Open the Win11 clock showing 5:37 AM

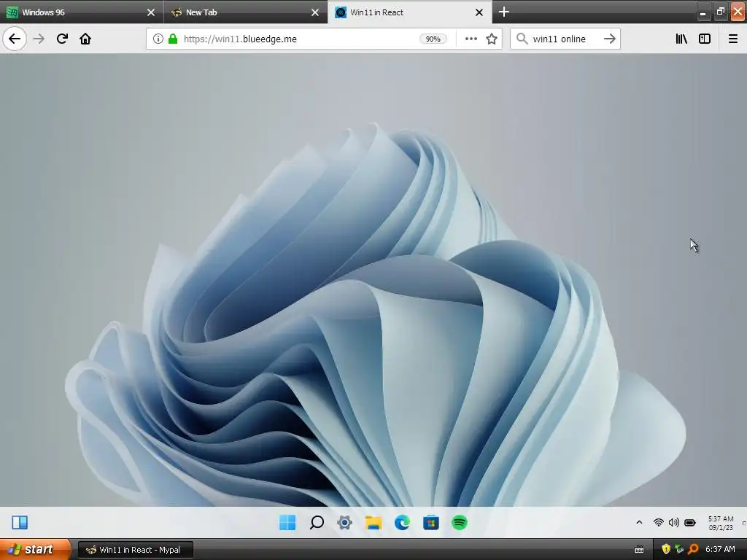click(x=720, y=523)
